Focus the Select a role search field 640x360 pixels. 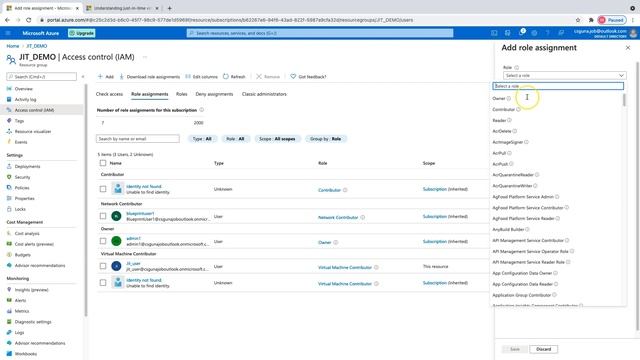click(x=558, y=86)
